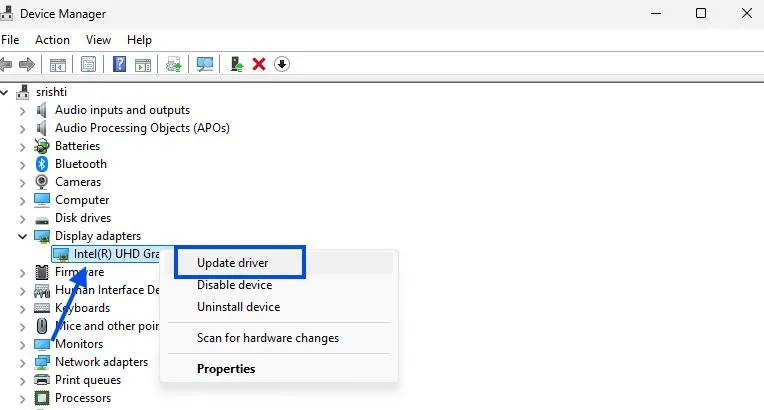Click Scan for hardware changes monitor icon
764x410 pixels.
coord(205,64)
